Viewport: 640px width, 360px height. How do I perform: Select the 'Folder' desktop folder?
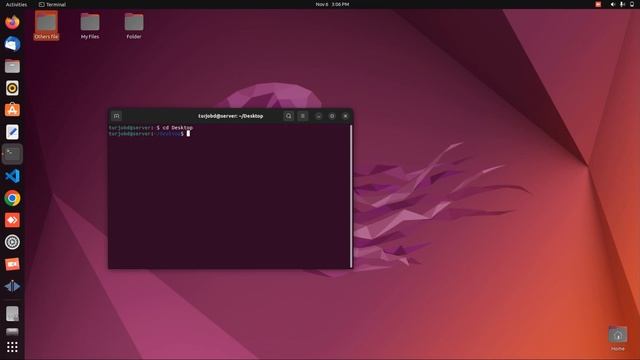pyautogui.click(x=134, y=25)
